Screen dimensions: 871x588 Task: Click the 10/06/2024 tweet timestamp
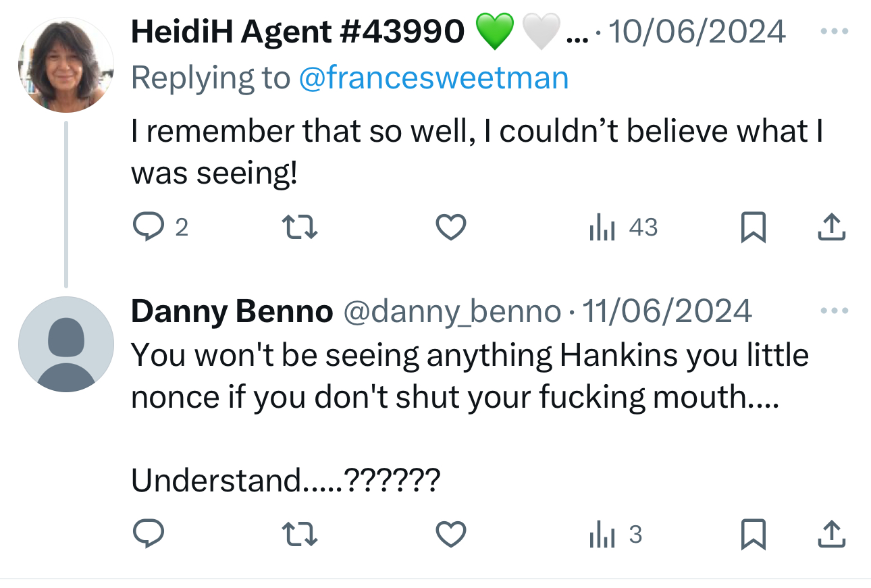[697, 31]
